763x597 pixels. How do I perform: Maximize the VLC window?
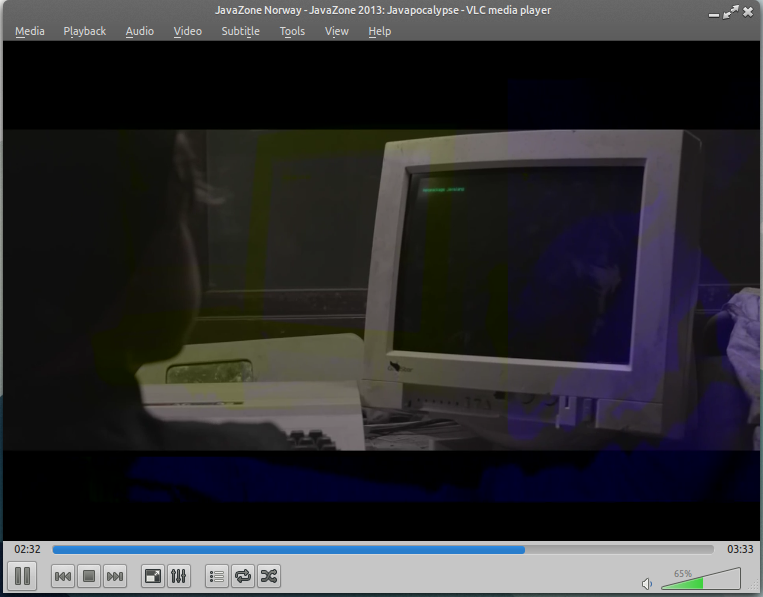(730, 12)
